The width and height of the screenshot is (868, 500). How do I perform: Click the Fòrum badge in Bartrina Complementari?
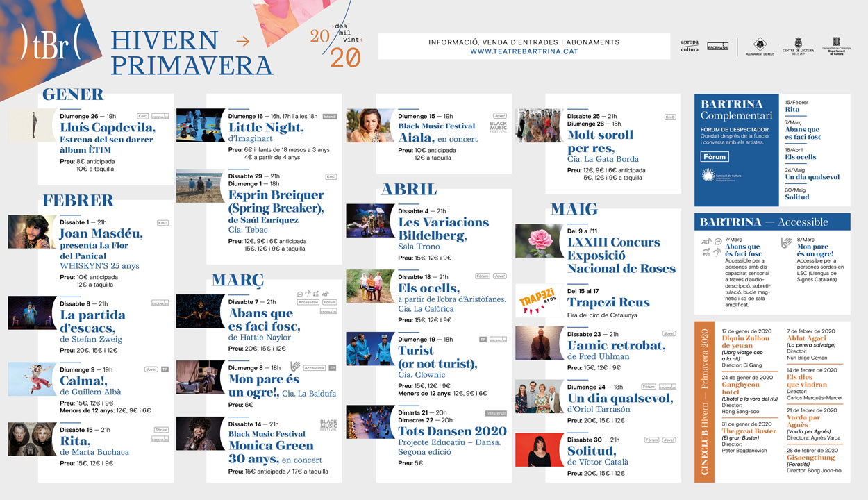(x=715, y=157)
